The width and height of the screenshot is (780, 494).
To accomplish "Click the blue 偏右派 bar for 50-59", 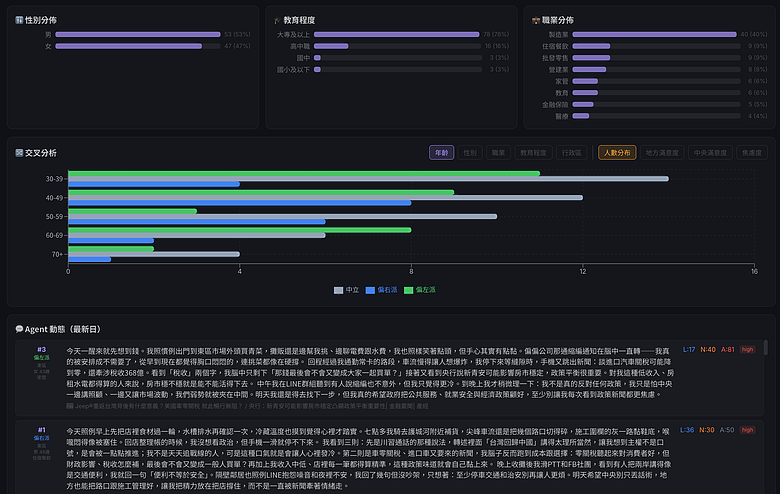I will click(x=196, y=222).
